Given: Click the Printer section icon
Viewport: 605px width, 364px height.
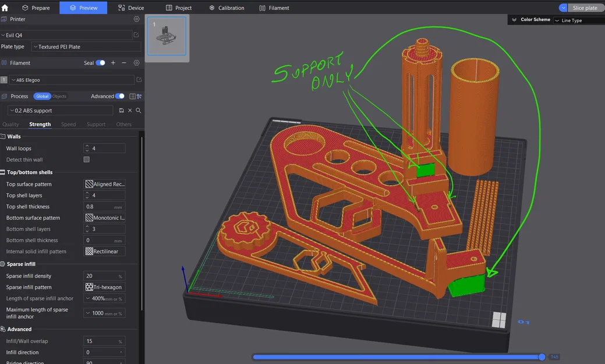Looking at the screenshot, I should point(4,19).
